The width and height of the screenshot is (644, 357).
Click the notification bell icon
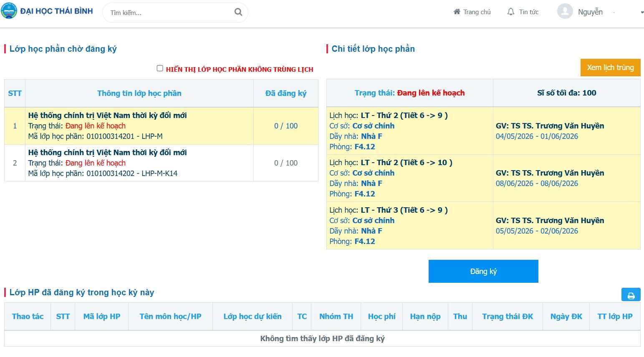[x=510, y=12]
